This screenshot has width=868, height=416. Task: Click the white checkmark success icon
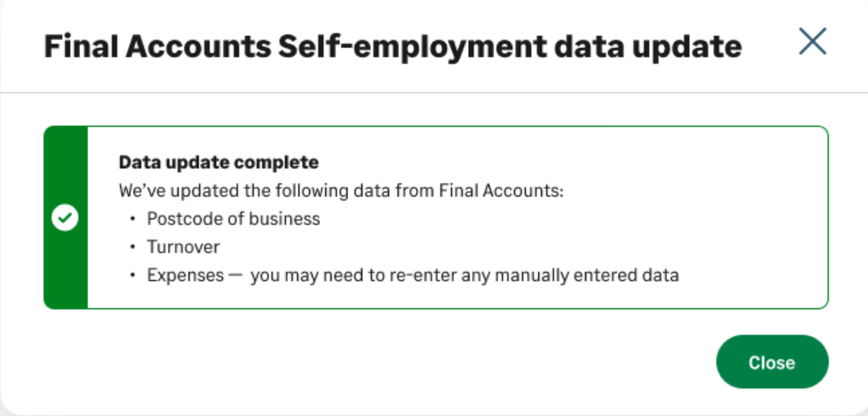(x=65, y=218)
